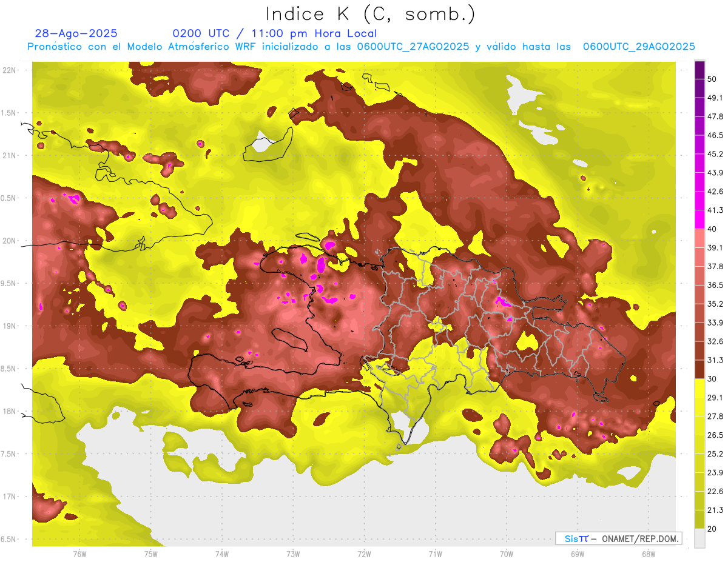
Task: Pick the dark purple swatch at 50
Action: tap(699, 70)
